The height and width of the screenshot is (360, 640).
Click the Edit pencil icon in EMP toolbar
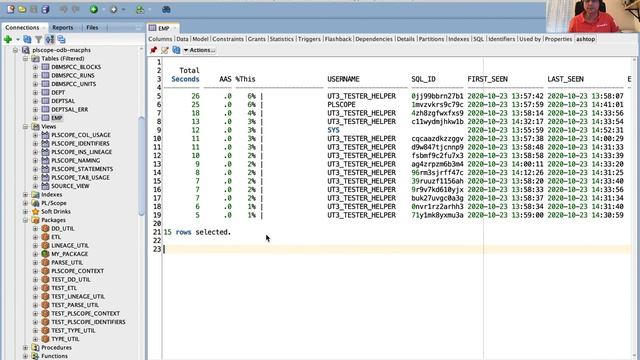point(165,50)
